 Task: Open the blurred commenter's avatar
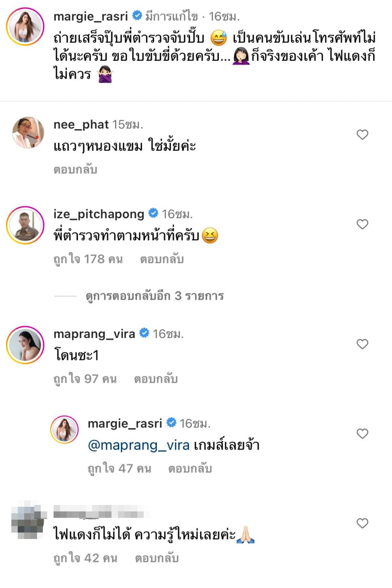click(x=27, y=520)
